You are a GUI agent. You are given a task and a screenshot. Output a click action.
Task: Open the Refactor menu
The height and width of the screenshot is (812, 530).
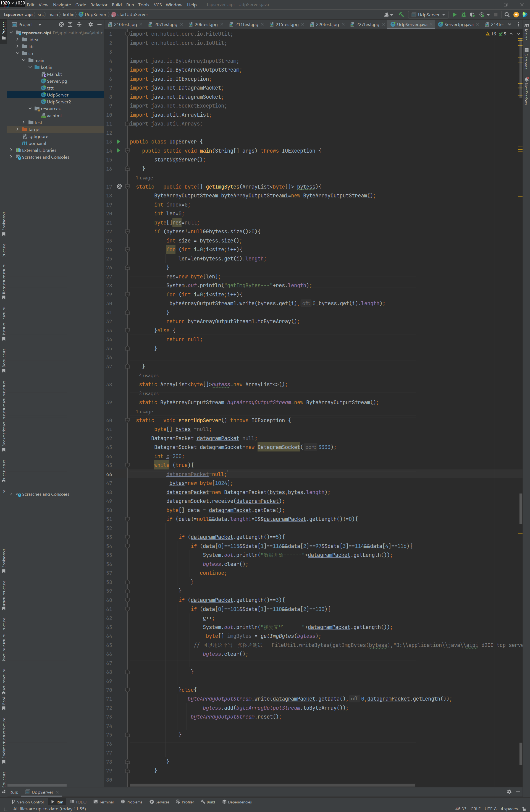(x=99, y=5)
